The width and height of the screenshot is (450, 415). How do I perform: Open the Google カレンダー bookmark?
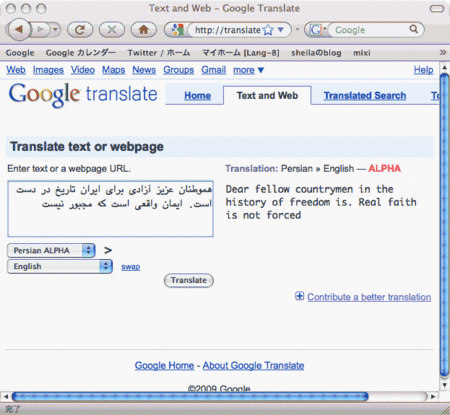81,53
